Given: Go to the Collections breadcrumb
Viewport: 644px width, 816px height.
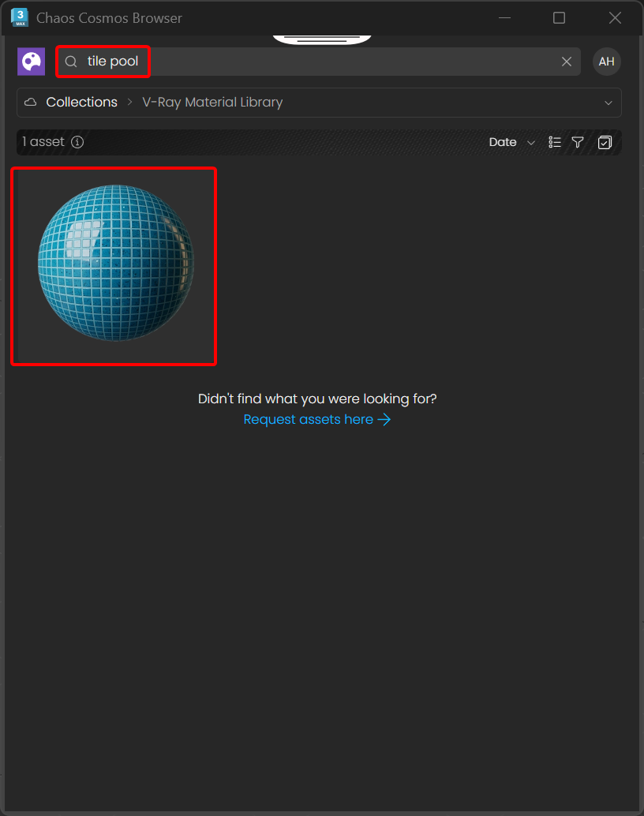Looking at the screenshot, I should (x=81, y=103).
